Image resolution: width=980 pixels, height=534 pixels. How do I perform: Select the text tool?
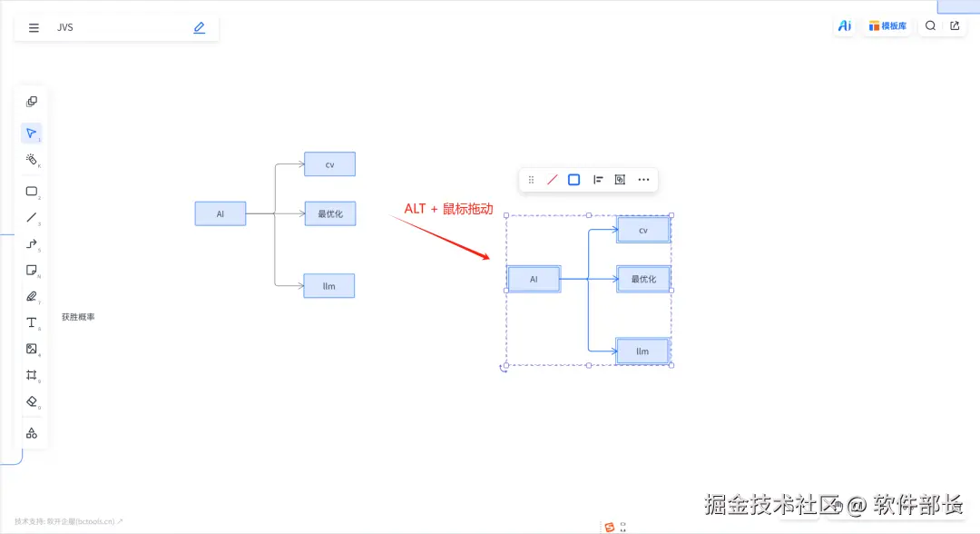(31, 322)
